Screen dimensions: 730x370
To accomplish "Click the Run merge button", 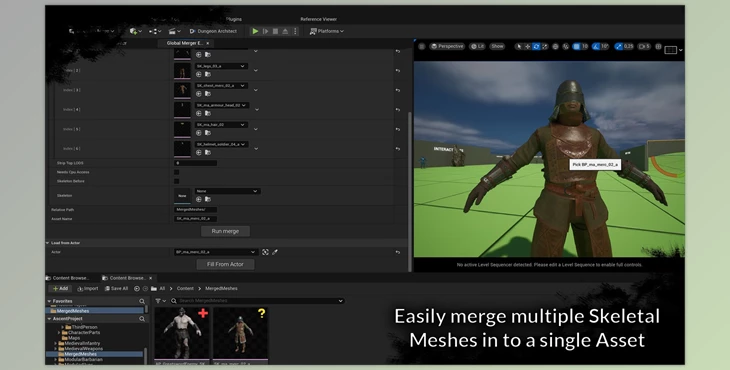I will coord(225,231).
